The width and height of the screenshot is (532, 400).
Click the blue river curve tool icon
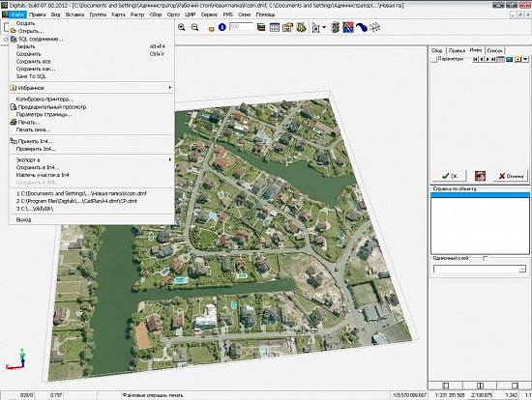coord(362,27)
